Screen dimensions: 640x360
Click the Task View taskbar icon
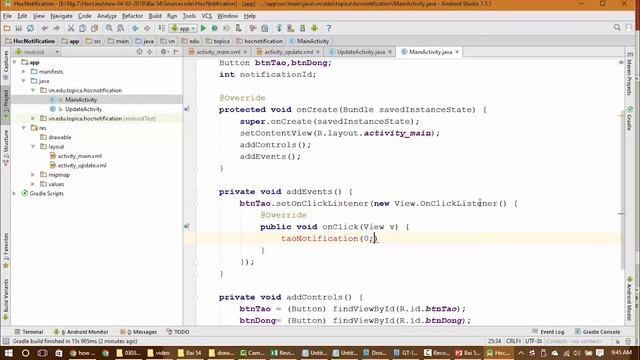42,353
